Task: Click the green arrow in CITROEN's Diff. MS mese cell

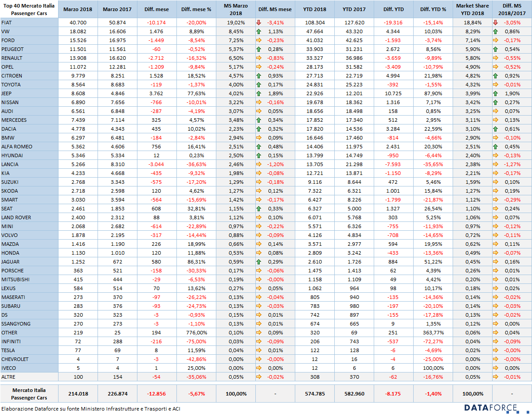Action: 259,76
